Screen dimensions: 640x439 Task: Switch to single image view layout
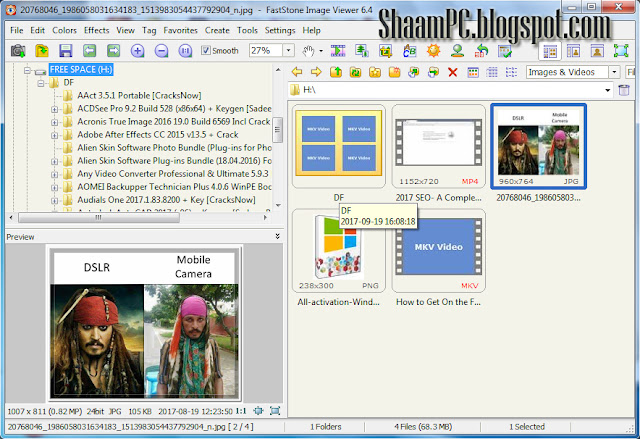pyautogui.click(x=597, y=51)
